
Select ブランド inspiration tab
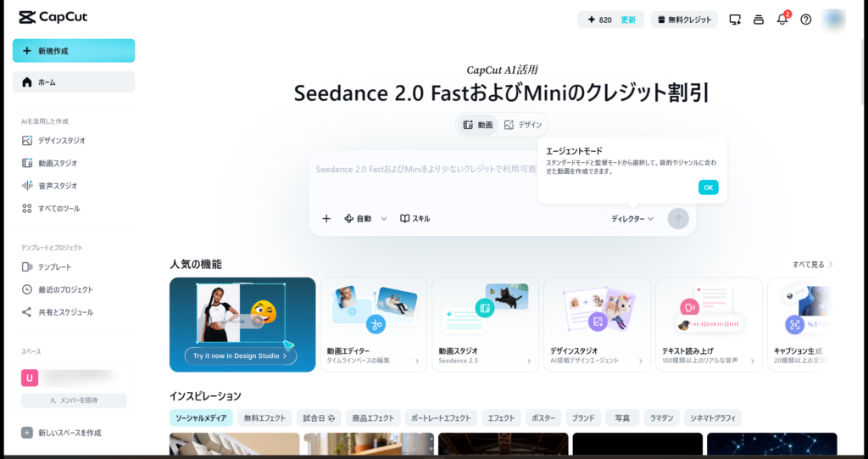point(583,418)
